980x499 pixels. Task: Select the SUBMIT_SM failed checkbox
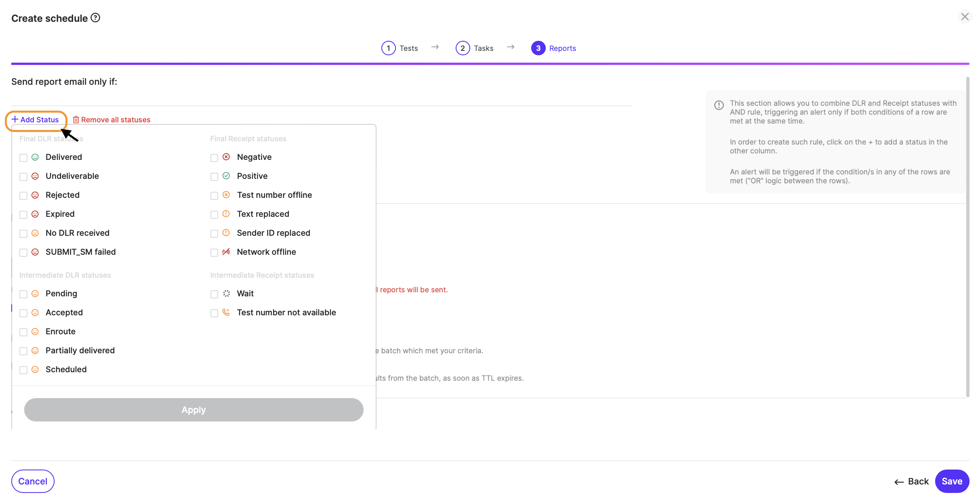pos(23,252)
